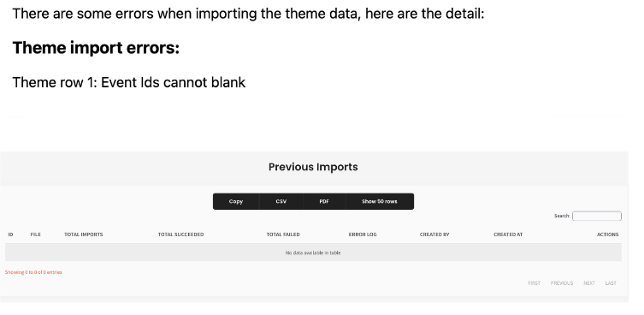This screenshot has width=644, height=315.
Task: Sort by Total Succeeded column header
Action: point(180,235)
